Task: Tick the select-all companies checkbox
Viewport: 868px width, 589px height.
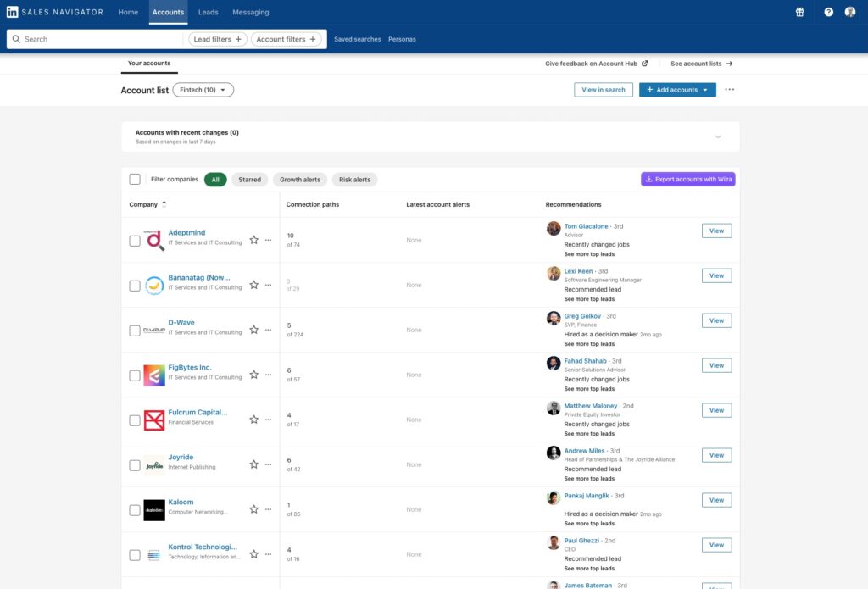Action: (135, 179)
